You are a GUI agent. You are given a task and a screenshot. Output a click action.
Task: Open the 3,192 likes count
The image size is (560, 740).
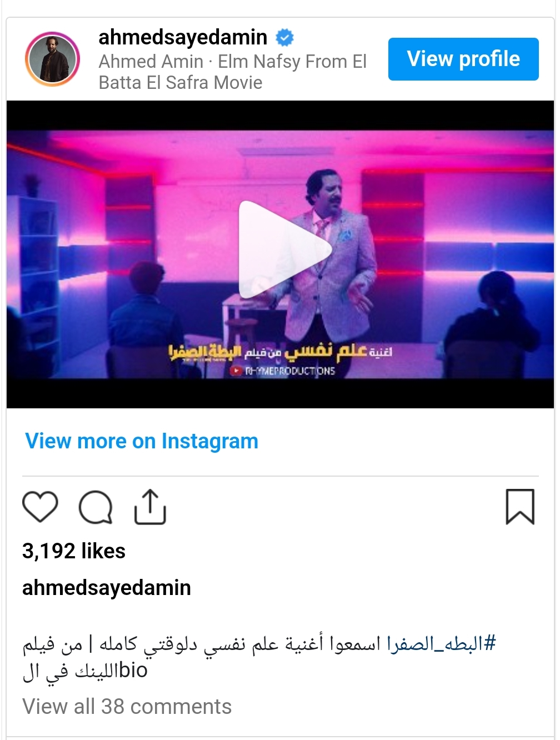74,551
